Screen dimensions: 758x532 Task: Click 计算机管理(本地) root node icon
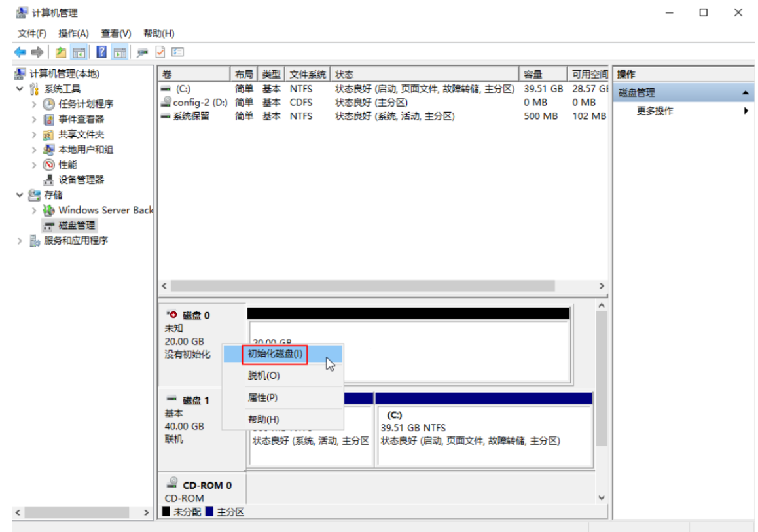[x=20, y=73]
